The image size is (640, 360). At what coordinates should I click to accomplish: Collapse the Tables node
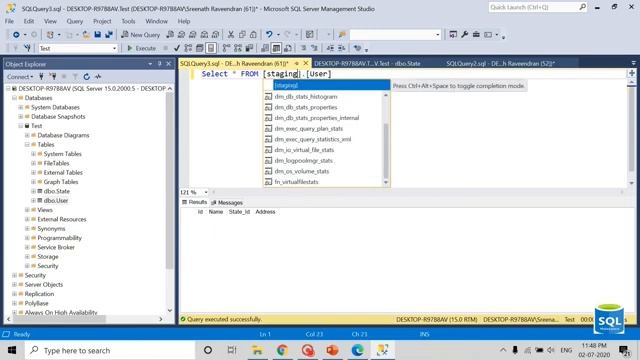coord(27,144)
